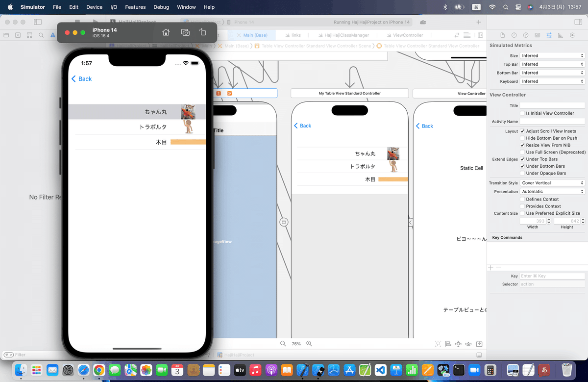Enable Provides Context checkbox

(x=522, y=206)
